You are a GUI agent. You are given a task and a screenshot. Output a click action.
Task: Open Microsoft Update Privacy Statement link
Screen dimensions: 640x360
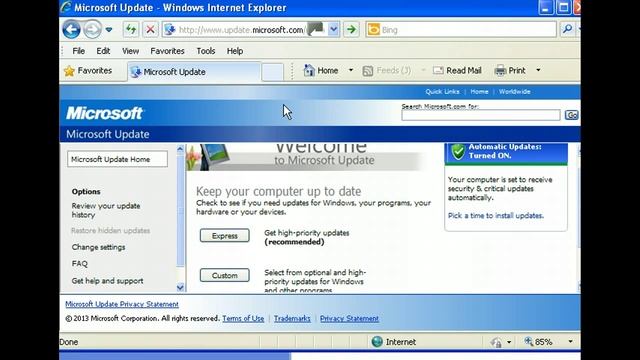(x=122, y=304)
